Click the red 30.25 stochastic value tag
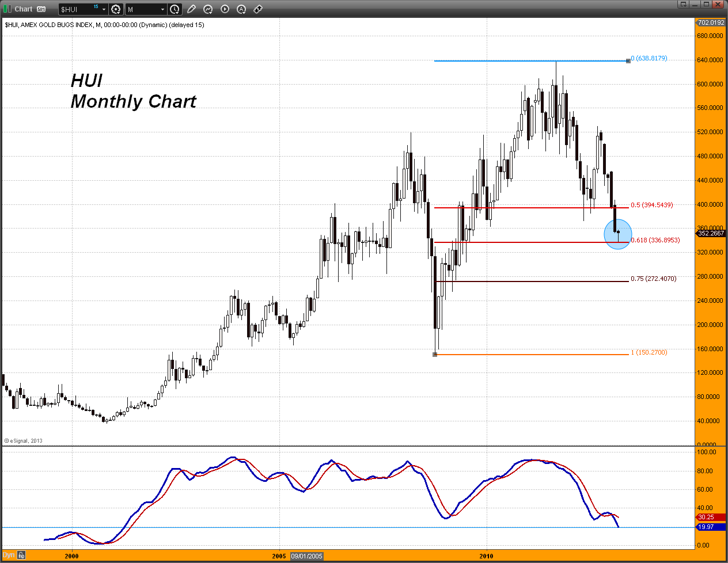 coord(711,517)
